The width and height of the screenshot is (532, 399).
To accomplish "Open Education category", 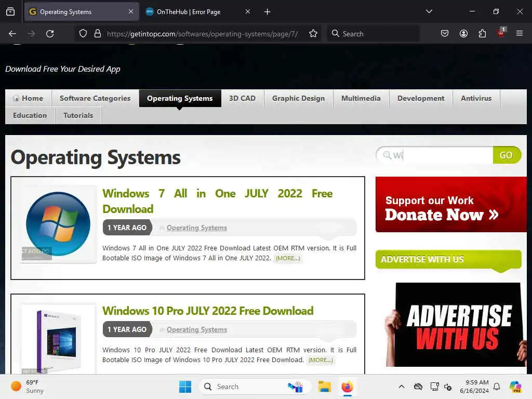I will pos(30,115).
